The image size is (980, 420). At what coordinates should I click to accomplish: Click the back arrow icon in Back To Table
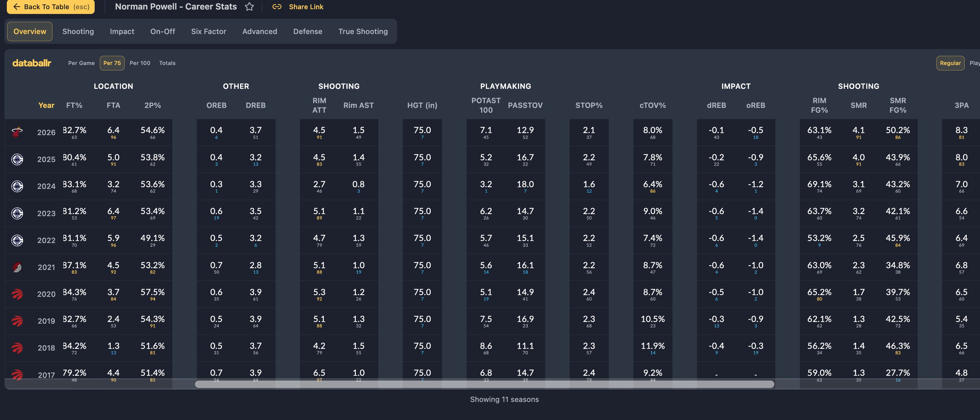click(17, 7)
